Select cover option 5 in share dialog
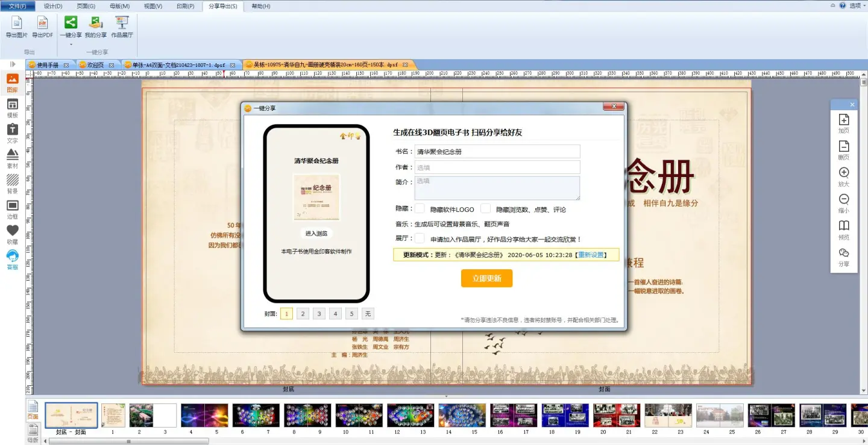This screenshot has width=868, height=445. point(351,314)
